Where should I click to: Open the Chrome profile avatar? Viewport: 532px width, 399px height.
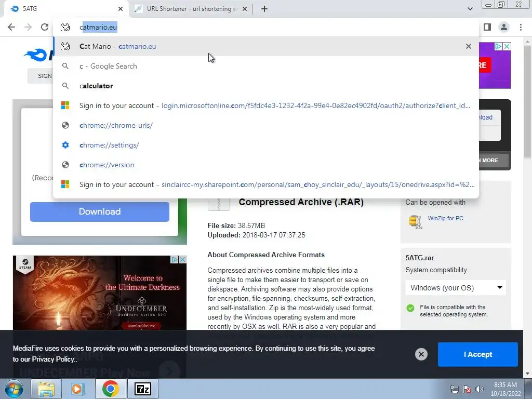point(504,27)
